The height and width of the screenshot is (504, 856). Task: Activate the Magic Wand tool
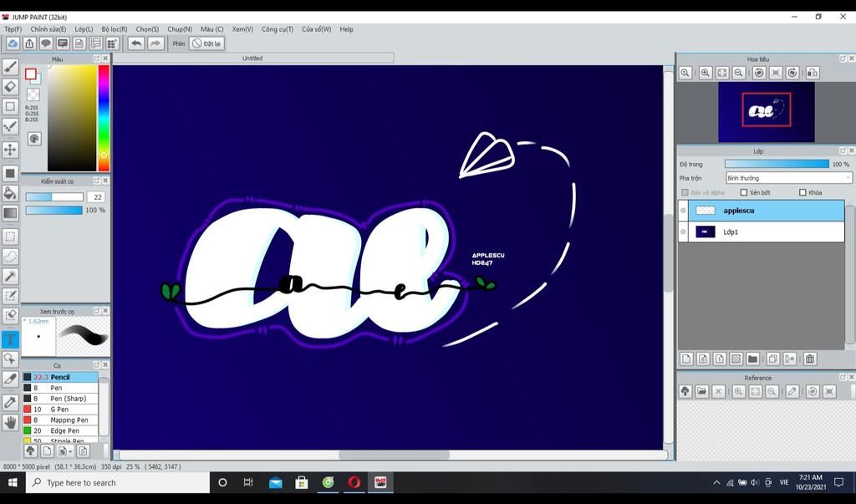point(10,276)
